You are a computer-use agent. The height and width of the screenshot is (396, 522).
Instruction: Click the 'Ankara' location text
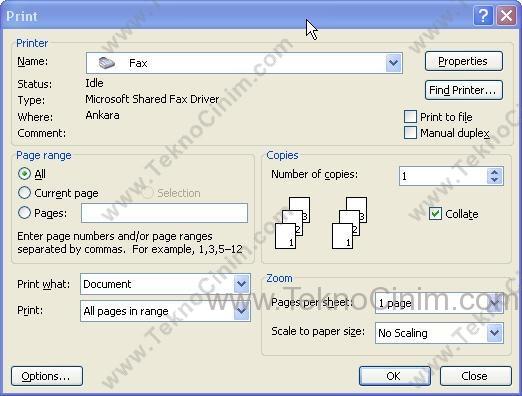coord(102,115)
